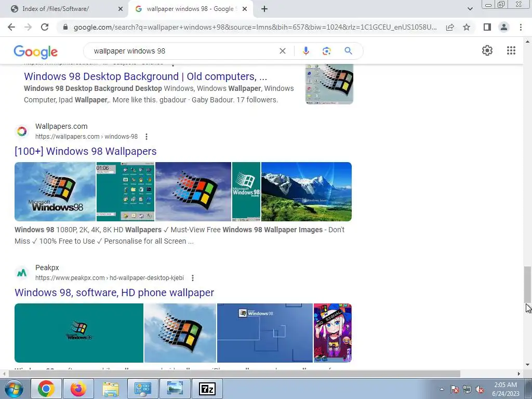This screenshot has width=532, height=399.
Task: Open the Wallpapers.com site name
Action: 61,126
